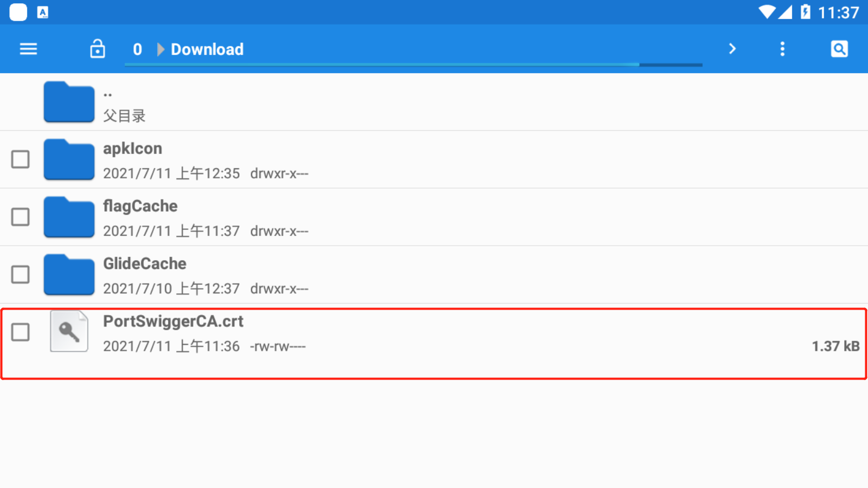Image resolution: width=868 pixels, height=488 pixels.
Task: Click the GlideCache folder icon
Action: [69, 274]
